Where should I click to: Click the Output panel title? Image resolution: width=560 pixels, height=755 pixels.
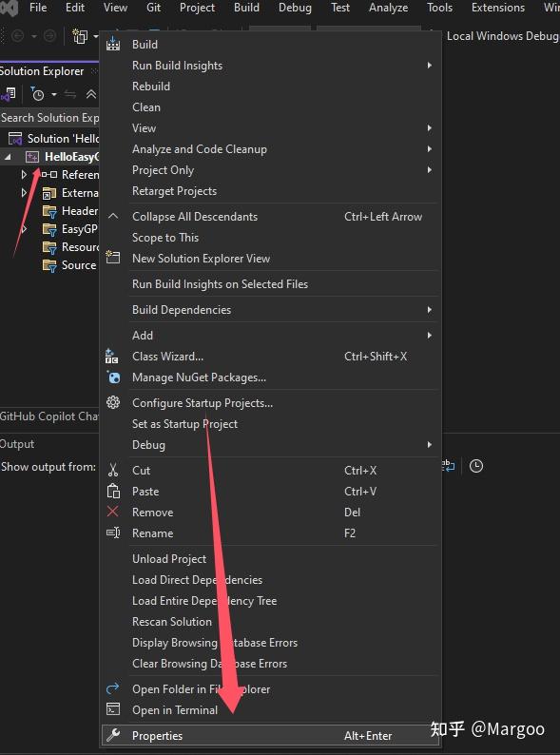pos(17,443)
